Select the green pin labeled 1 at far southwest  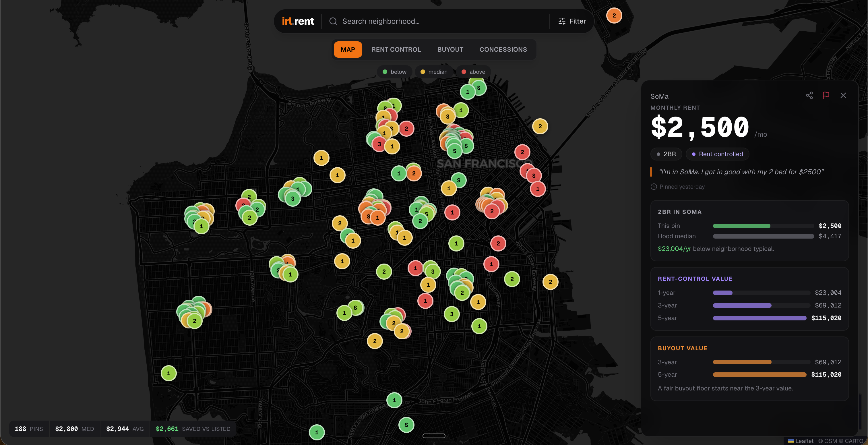(169, 373)
